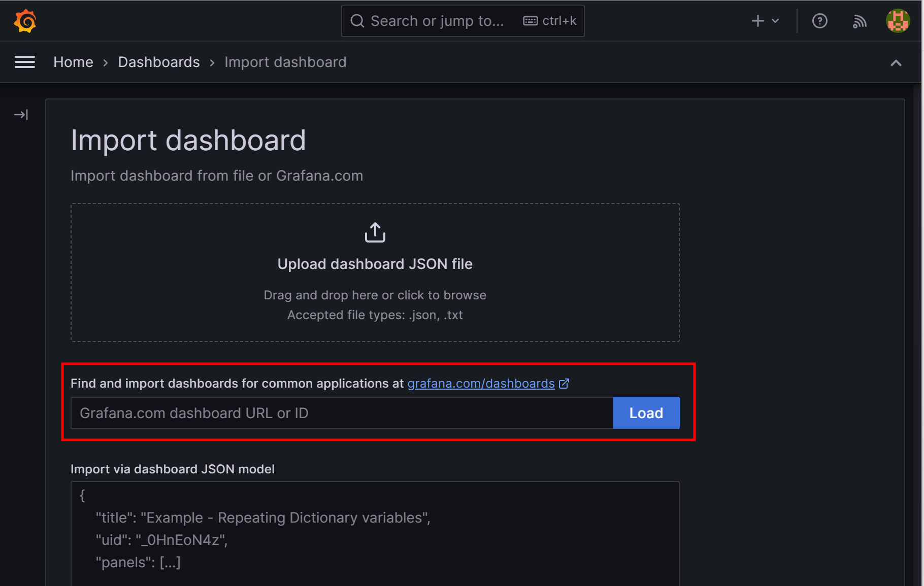The image size is (924, 586).
Task: Open the news RSS feed icon
Action: point(859,21)
